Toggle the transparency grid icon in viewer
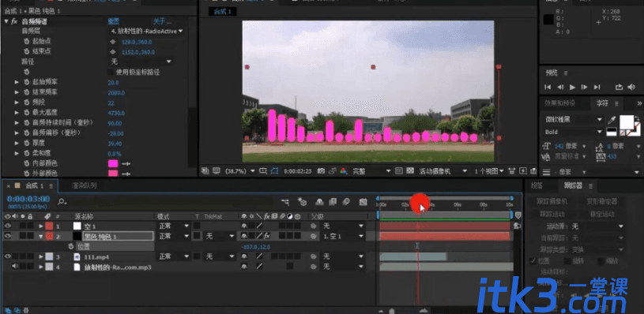 [x=410, y=171]
